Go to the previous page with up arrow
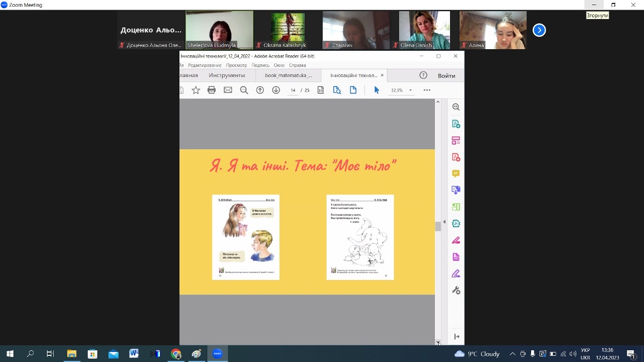This screenshot has height=362, width=644. [260, 90]
